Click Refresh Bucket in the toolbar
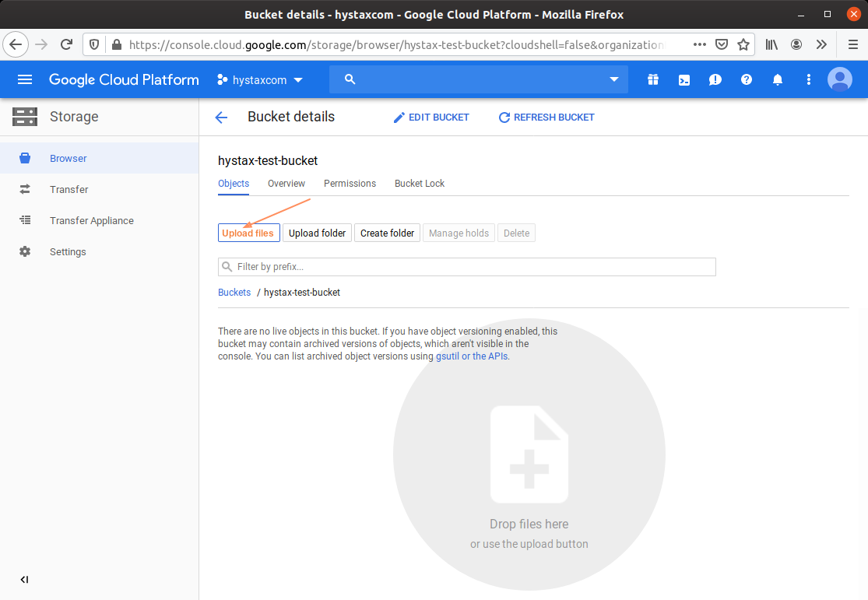Image resolution: width=868 pixels, height=600 pixels. tap(546, 118)
